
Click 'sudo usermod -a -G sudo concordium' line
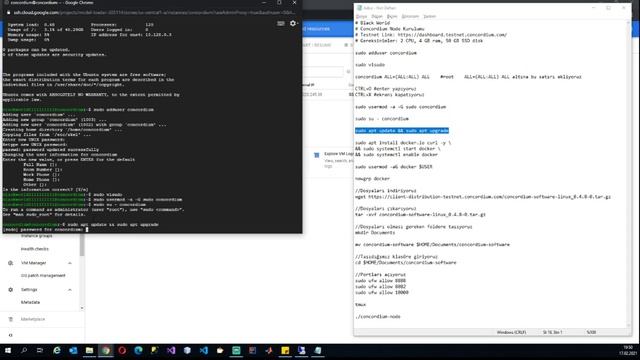point(400,107)
